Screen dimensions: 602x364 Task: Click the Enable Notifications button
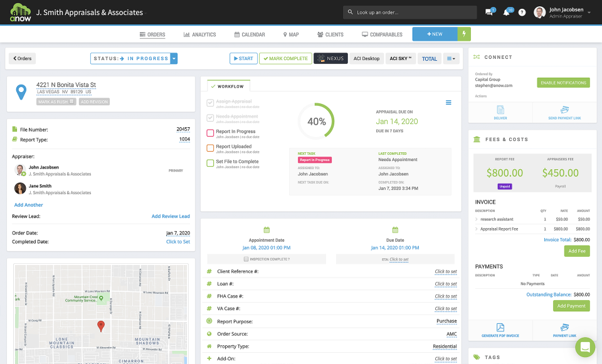point(564,82)
